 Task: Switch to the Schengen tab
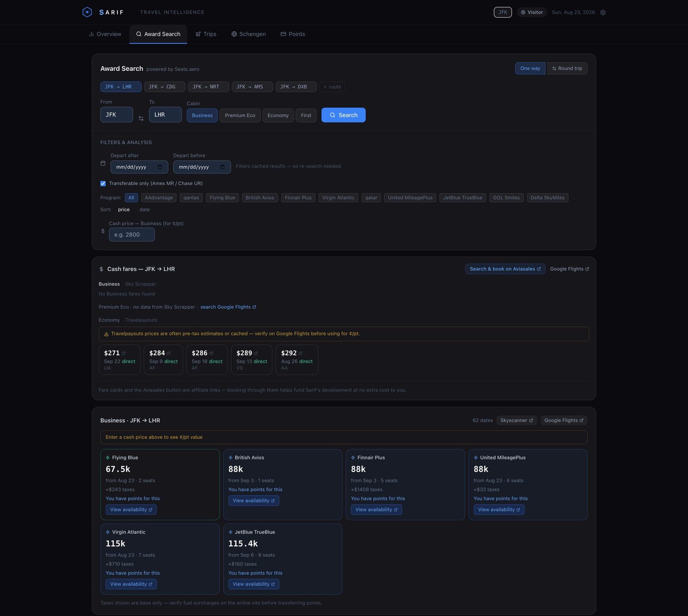click(x=249, y=34)
